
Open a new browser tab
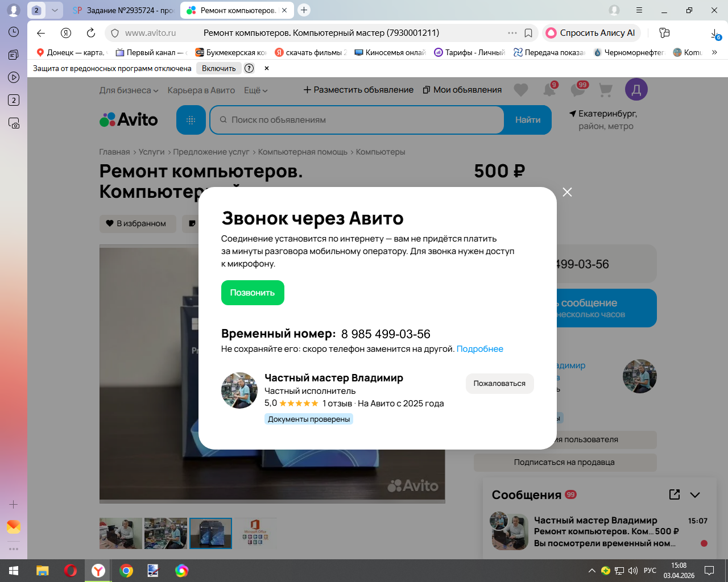click(x=304, y=10)
